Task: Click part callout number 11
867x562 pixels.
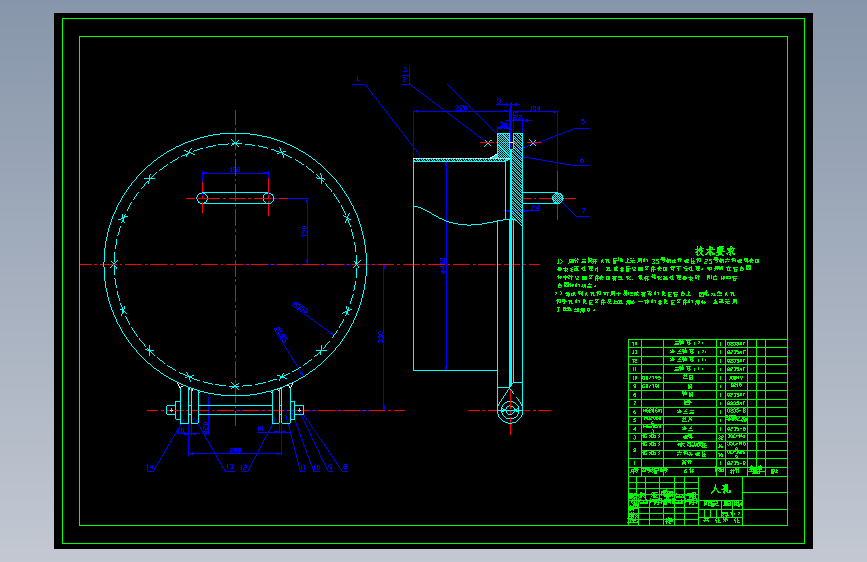Action: (x=302, y=467)
